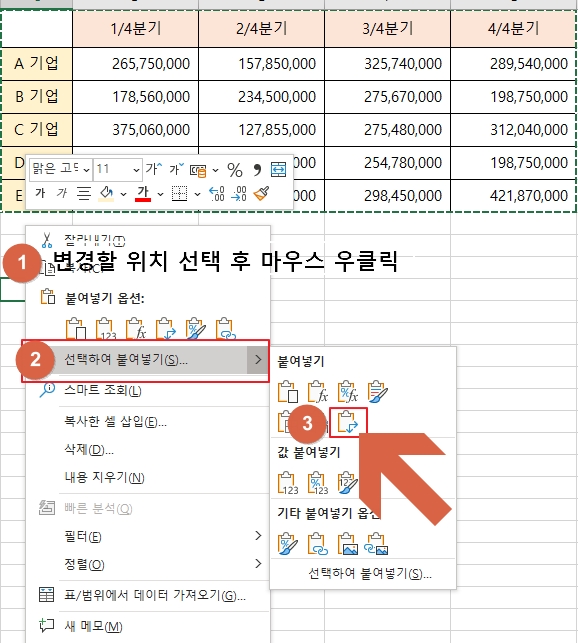Viewport: 578px width, 643px height.
Task: Paste transposed in context menu paste options
Action: click(166, 329)
